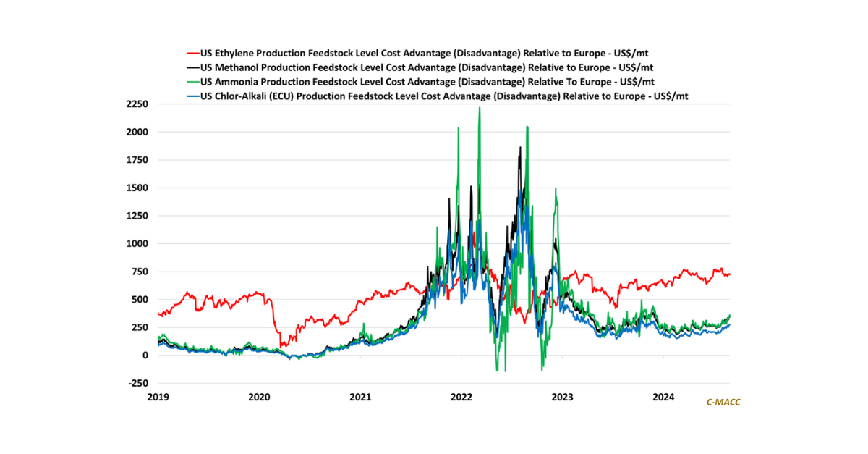The height and width of the screenshot is (454, 868).
Task: Click the 2019 label on the x-axis
Action: [158, 397]
